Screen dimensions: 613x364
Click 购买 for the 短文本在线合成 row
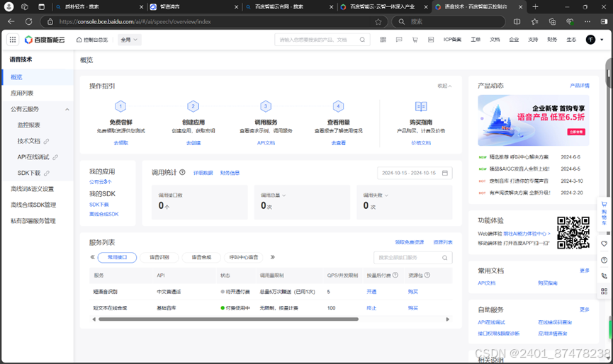(413, 308)
